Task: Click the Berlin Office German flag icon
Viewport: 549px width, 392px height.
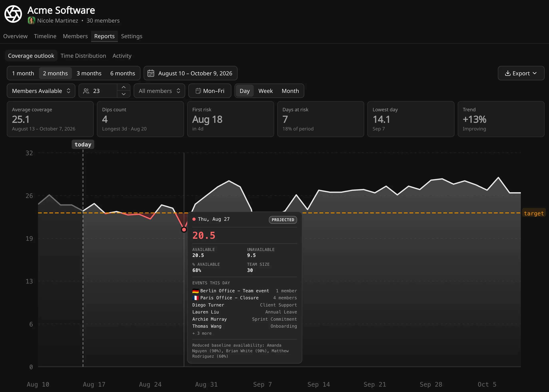Action: point(195,291)
